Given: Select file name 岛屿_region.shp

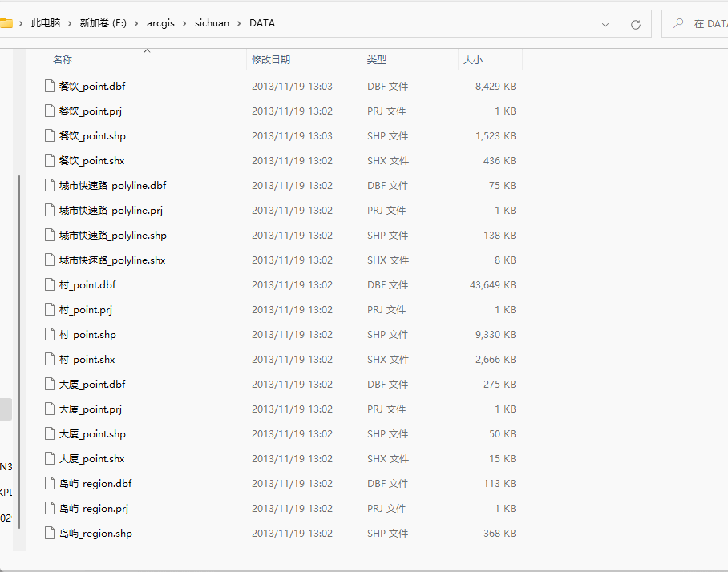Looking at the screenshot, I should pyautogui.click(x=95, y=533).
